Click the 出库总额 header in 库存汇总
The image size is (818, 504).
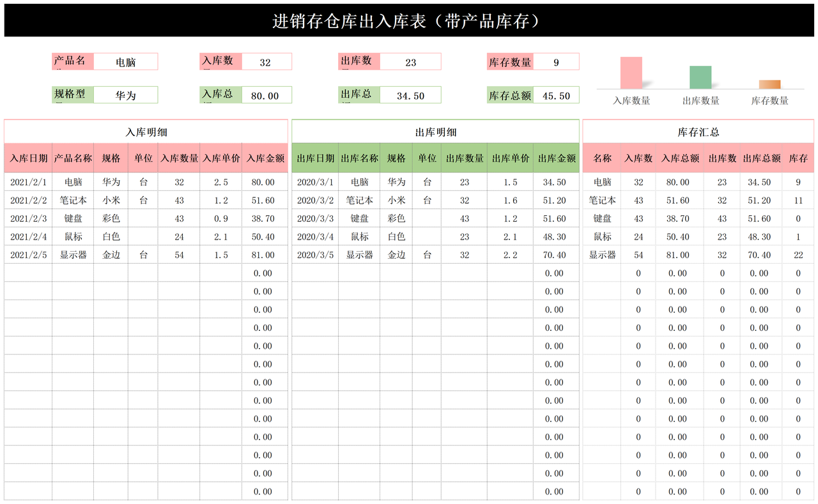pos(761,158)
